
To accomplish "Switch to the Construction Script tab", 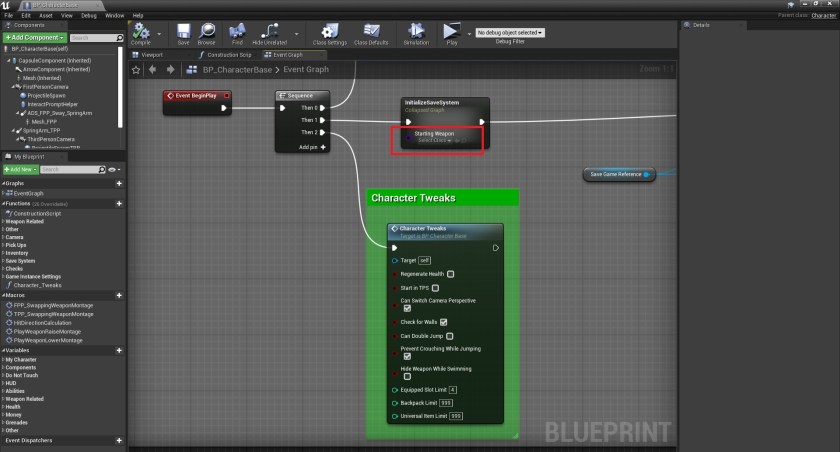I will (228, 55).
